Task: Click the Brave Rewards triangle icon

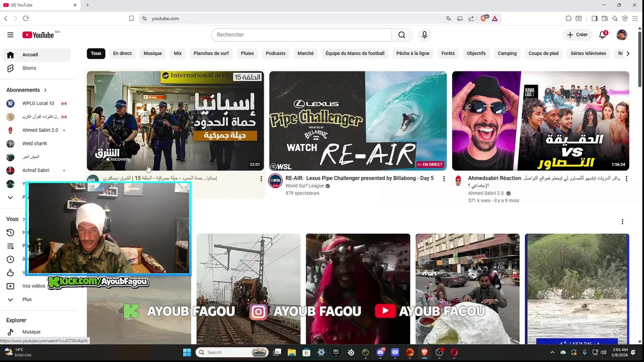Action: (x=495, y=19)
